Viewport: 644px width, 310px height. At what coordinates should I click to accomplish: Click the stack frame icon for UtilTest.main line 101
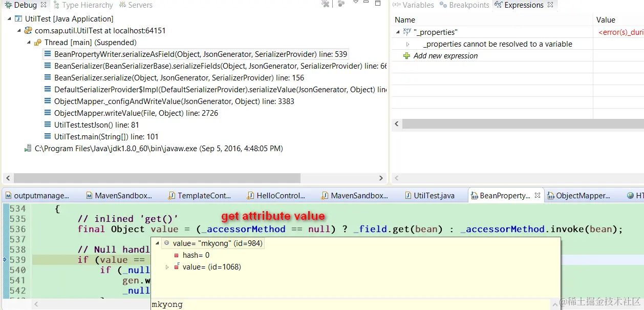coord(48,137)
